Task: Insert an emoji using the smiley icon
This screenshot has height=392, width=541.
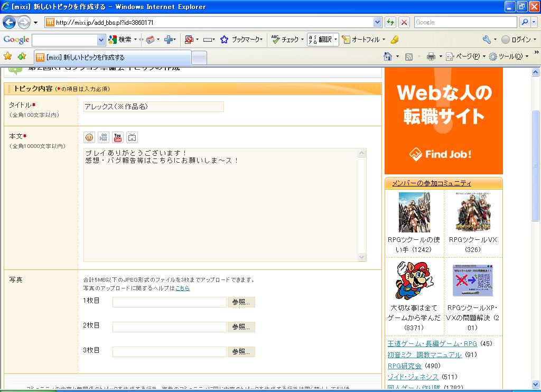Action: (89, 137)
